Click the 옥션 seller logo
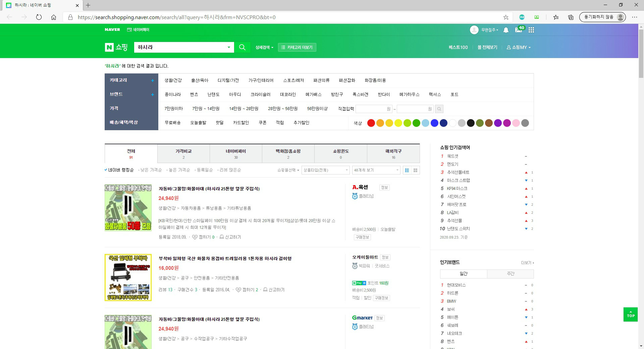Screen dimensions: 644x349 pyautogui.click(x=360, y=187)
